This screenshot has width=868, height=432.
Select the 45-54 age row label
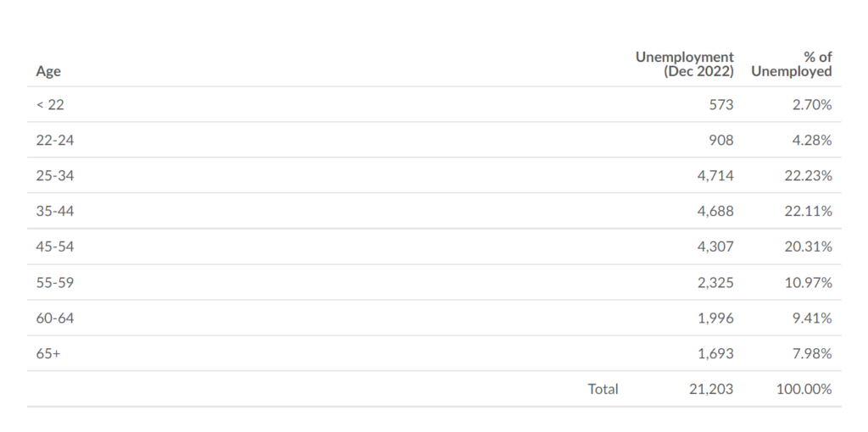click(x=55, y=246)
